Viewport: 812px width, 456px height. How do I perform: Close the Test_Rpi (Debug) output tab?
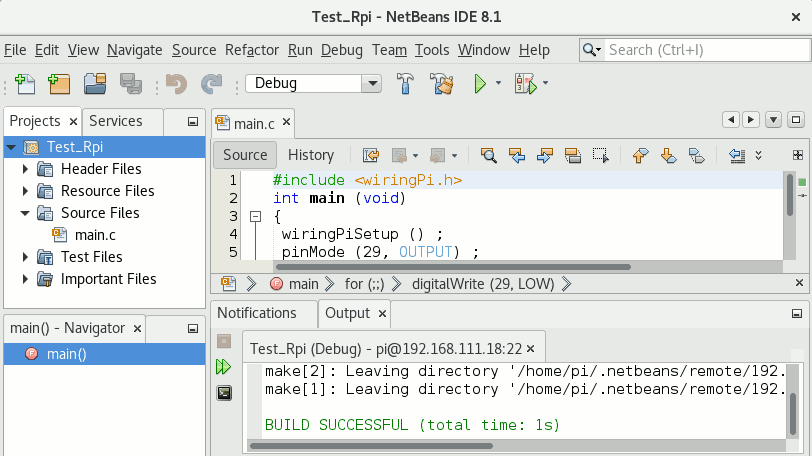[530, 349]
